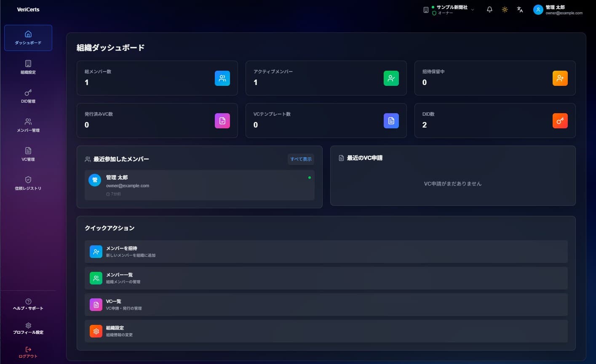Click the notification bell icon
Image resolution: width=596 pixels, height=364 pixels.
click(489, 9)
